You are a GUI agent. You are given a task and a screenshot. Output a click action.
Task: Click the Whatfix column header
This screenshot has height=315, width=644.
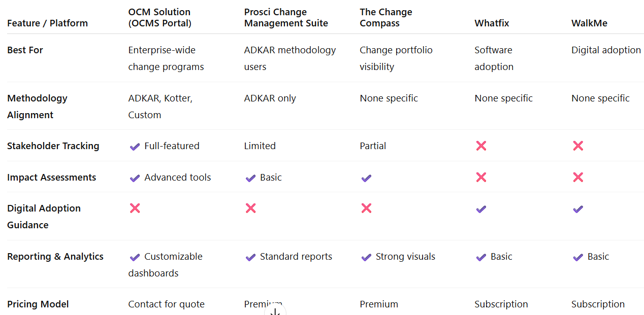492,23
